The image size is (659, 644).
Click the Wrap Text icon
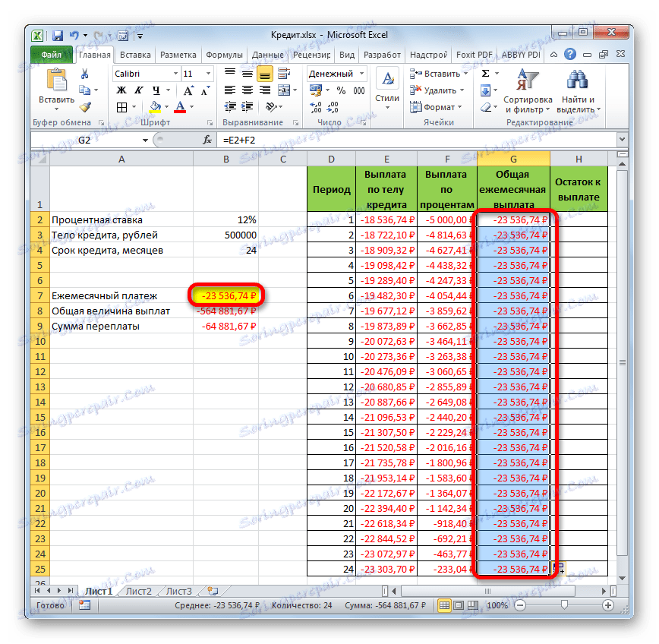click(x=285, y=74)
